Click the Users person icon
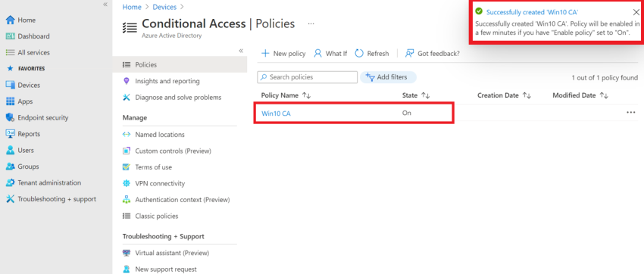 coord(11,150)
